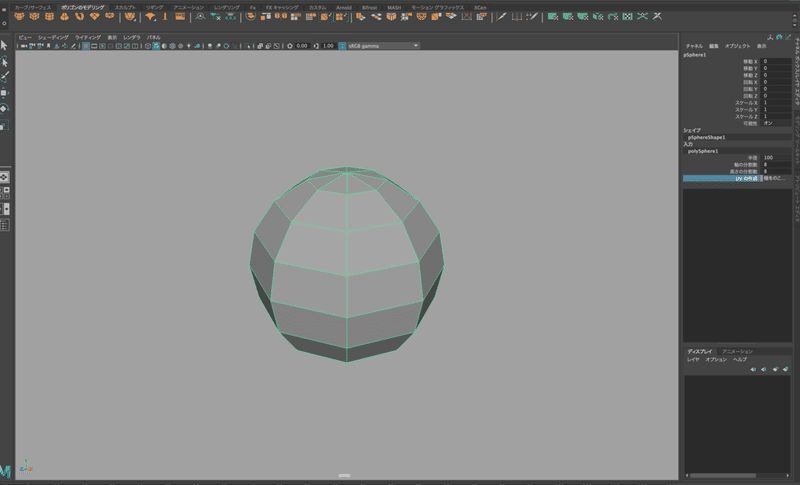
Task: Open the UV の作成 value option
Action: (x=776, y=178)
